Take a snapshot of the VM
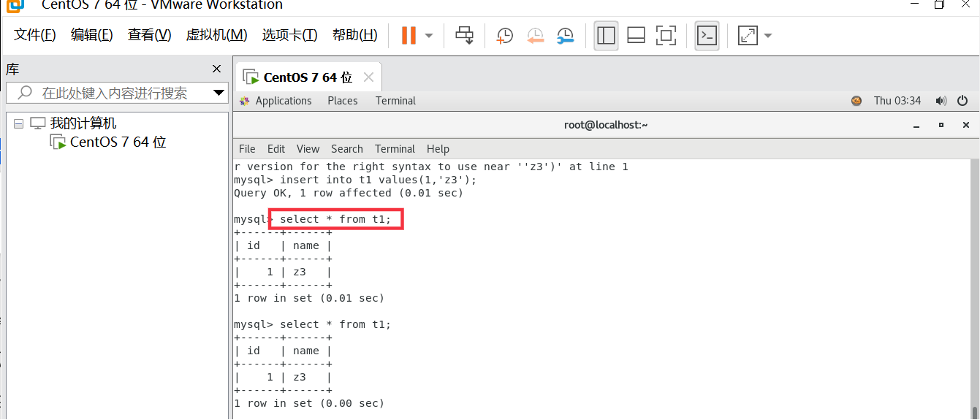 point(505,35)
